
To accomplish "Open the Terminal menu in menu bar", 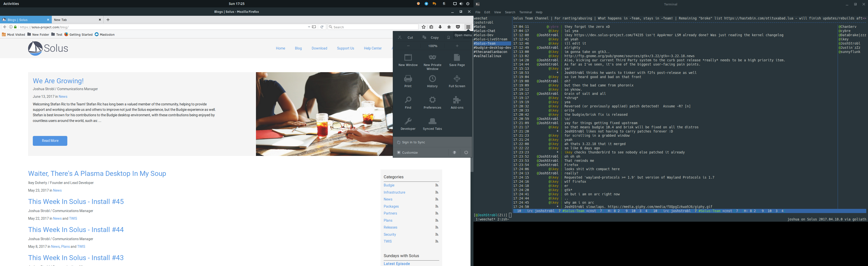I will coord(525,12).
